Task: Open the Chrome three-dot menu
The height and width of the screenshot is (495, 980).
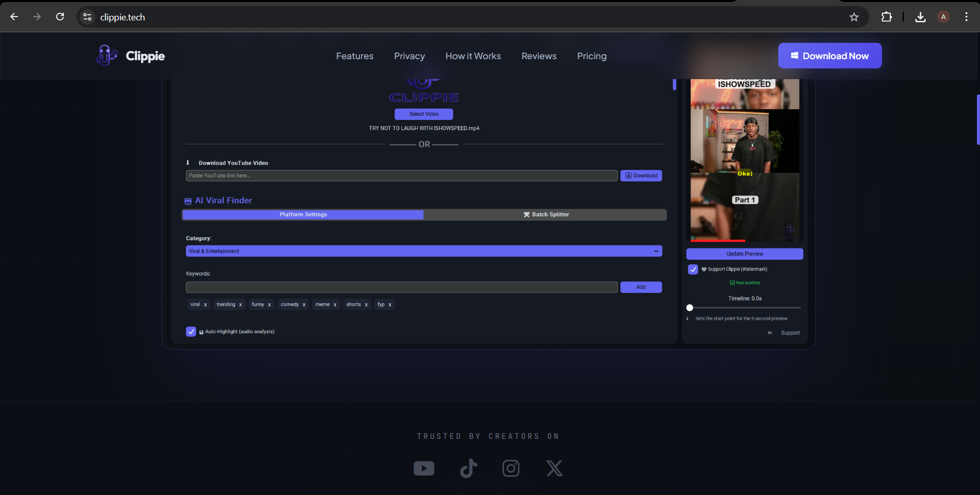Action: pyautogui.click(x=966, y=17)
